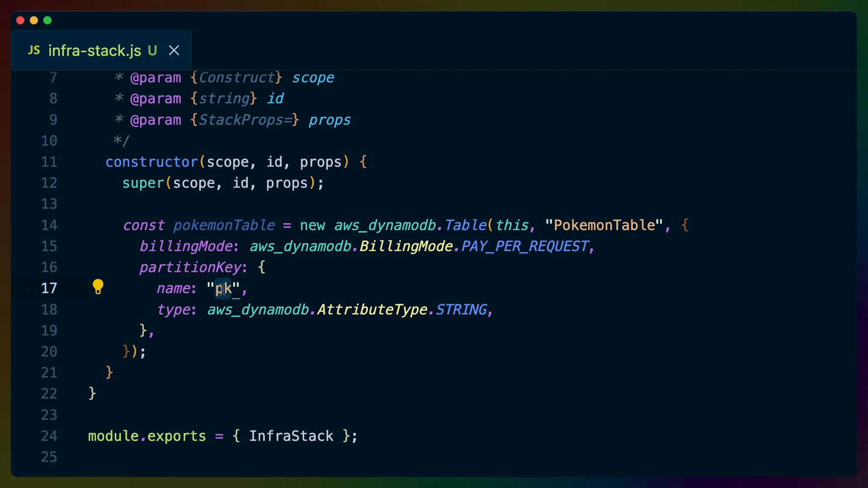
Task: Click the "{string}" type on line 8
Action: [x=223, y=99]
